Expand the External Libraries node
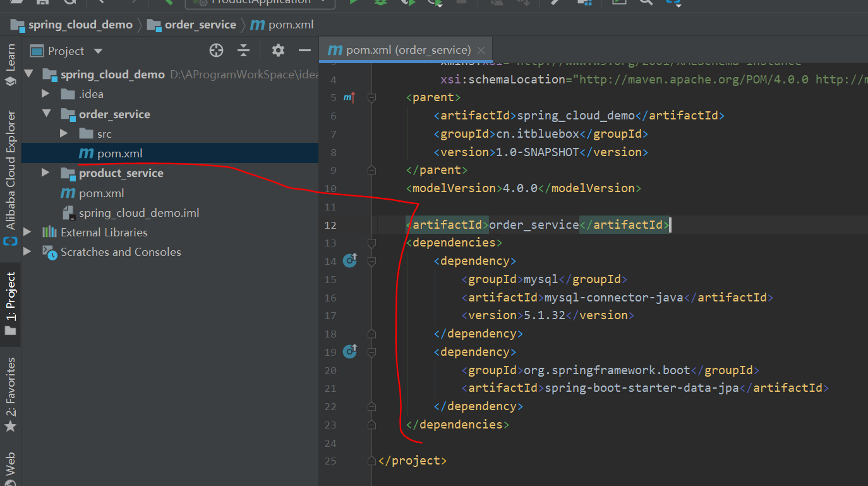868x486 pixels. click(27, 233)
